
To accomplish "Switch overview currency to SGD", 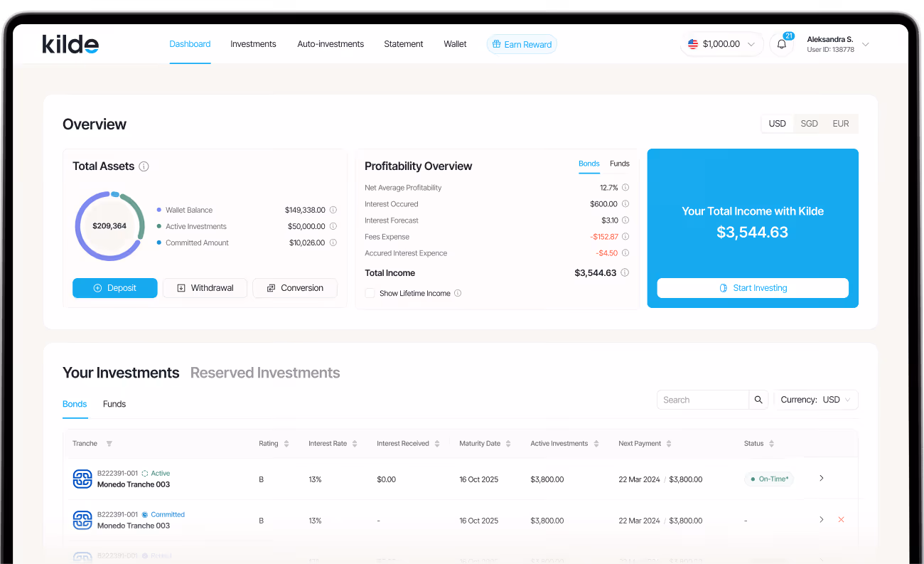I will click(x=810, y=124).
